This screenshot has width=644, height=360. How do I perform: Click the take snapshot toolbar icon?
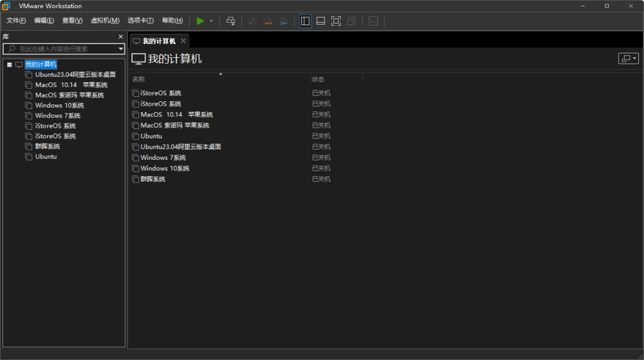253,21
